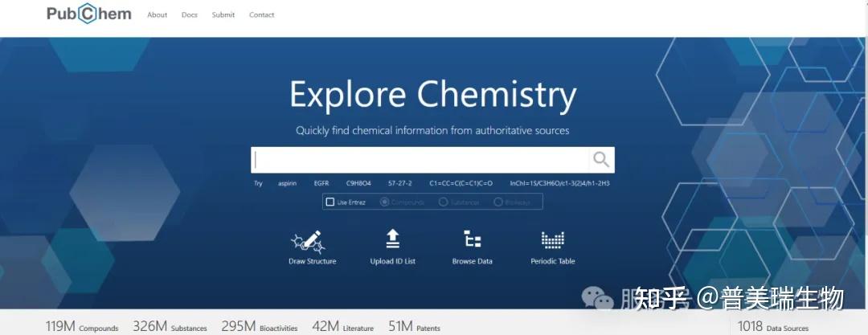Screen dimensions: 868x335
Task: Open the 42M Literature statistic
Action: (x=342, y=327)
